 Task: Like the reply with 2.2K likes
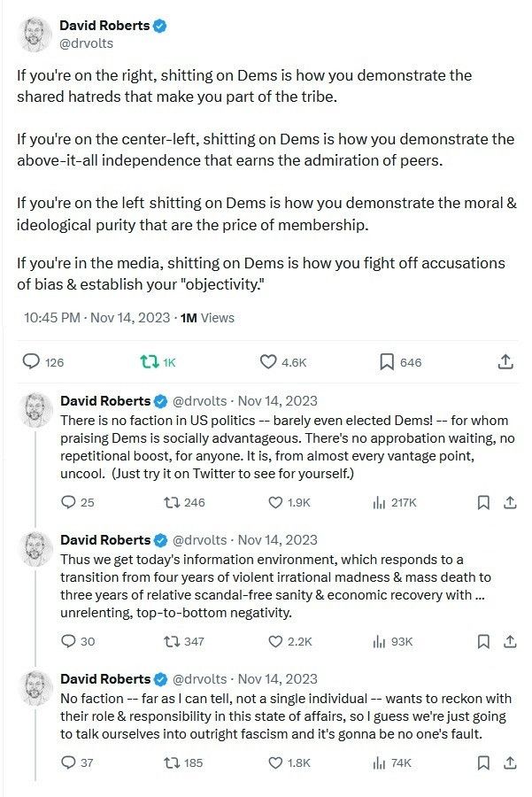(275, 641)
